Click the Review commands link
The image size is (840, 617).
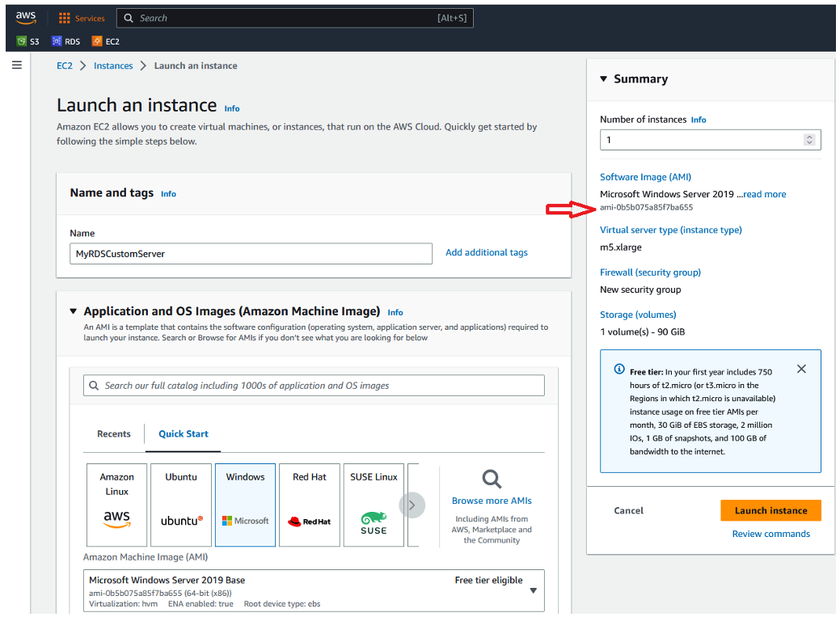[x=771, y=534]
